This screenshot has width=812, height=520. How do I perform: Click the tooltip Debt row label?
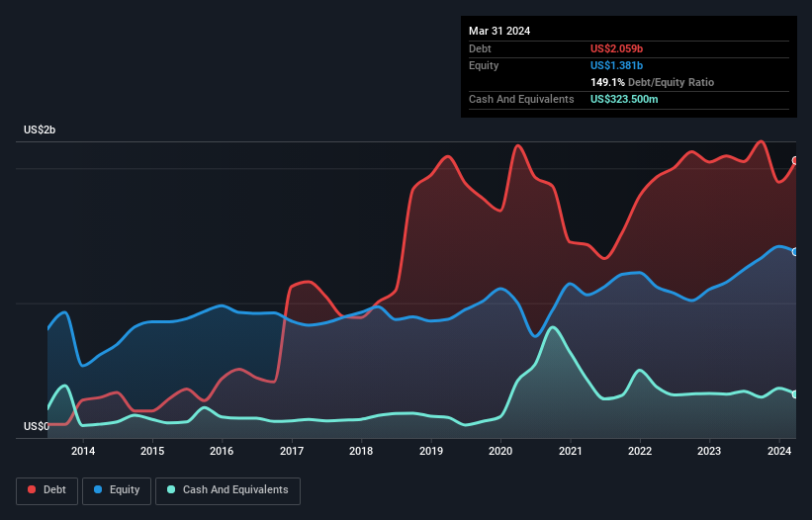click(x=480, y=48)
